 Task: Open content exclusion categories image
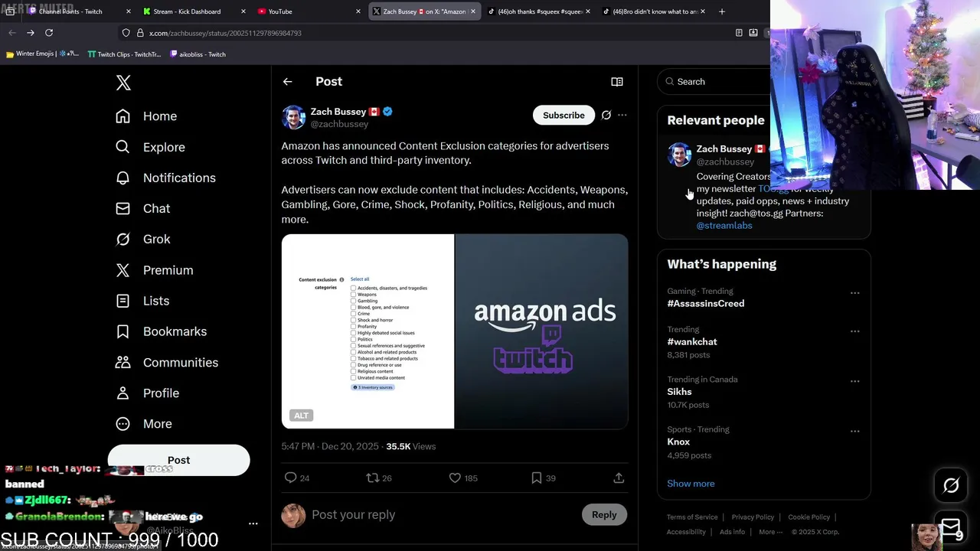[x=367, y=331]
